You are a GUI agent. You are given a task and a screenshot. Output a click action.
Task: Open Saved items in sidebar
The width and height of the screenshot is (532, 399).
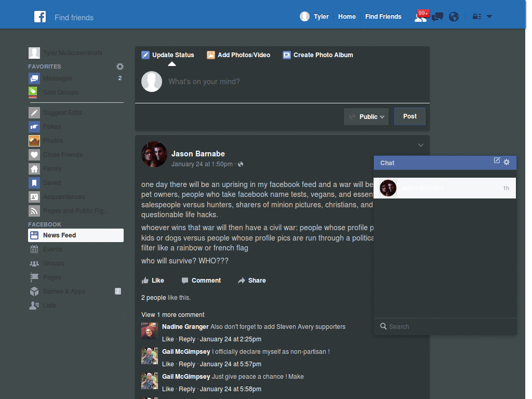[76, 182]
